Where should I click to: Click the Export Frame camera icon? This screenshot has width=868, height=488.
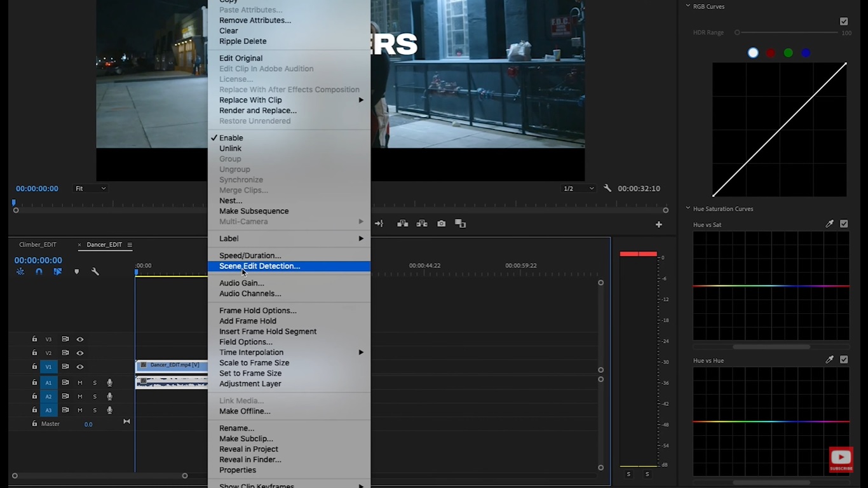441,223
